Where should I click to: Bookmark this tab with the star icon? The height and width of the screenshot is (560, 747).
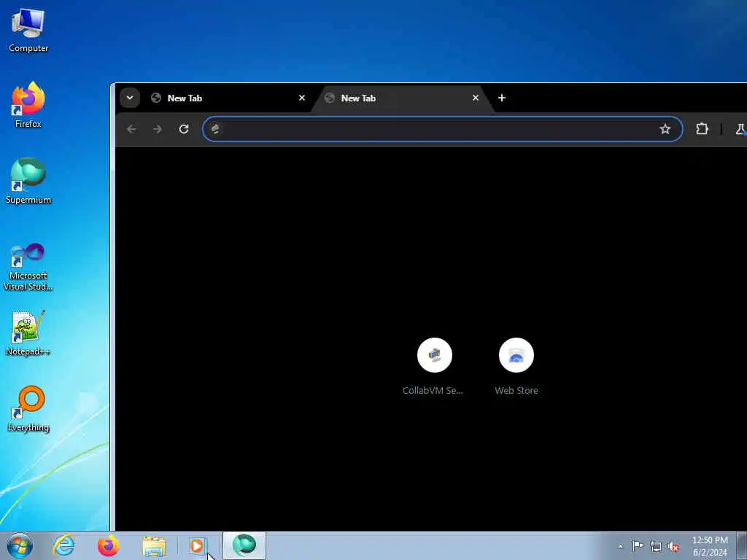click(665, 129)
